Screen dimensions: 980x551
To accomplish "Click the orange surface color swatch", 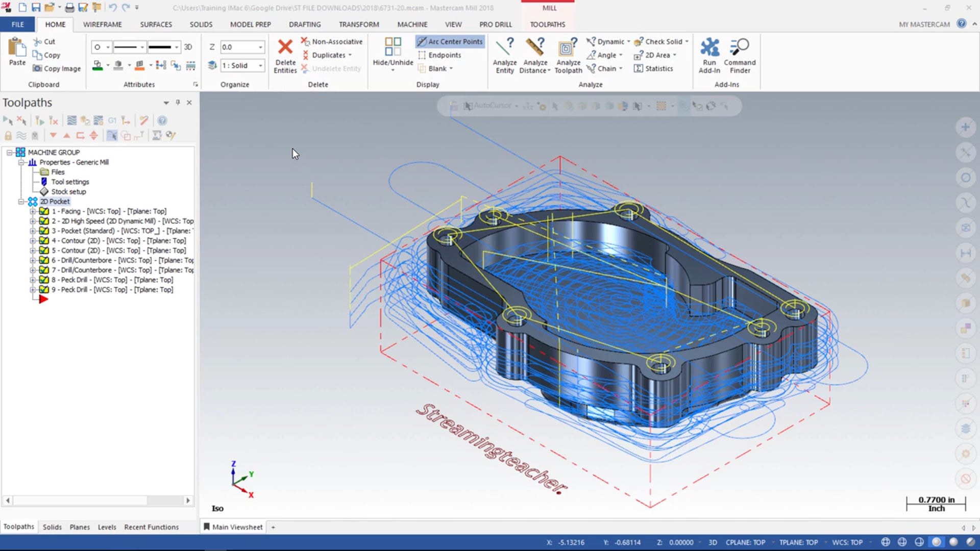I will coord(139,65).
